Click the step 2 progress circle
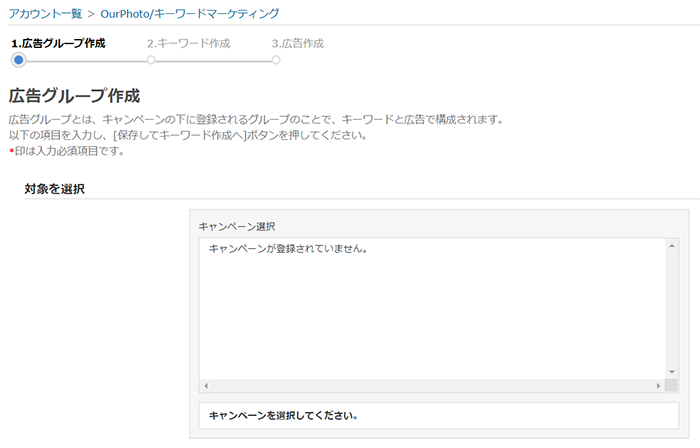 click(x=151, y=60)
